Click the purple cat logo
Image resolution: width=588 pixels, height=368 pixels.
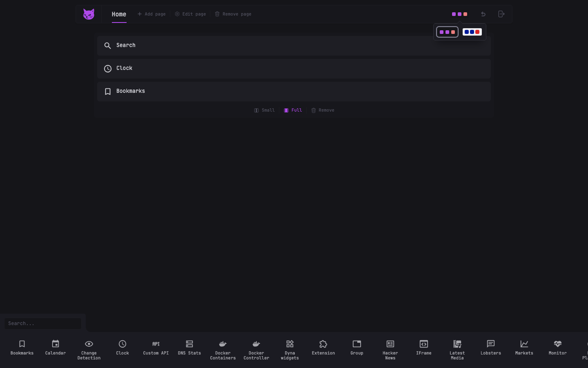[x=89, y=14]
